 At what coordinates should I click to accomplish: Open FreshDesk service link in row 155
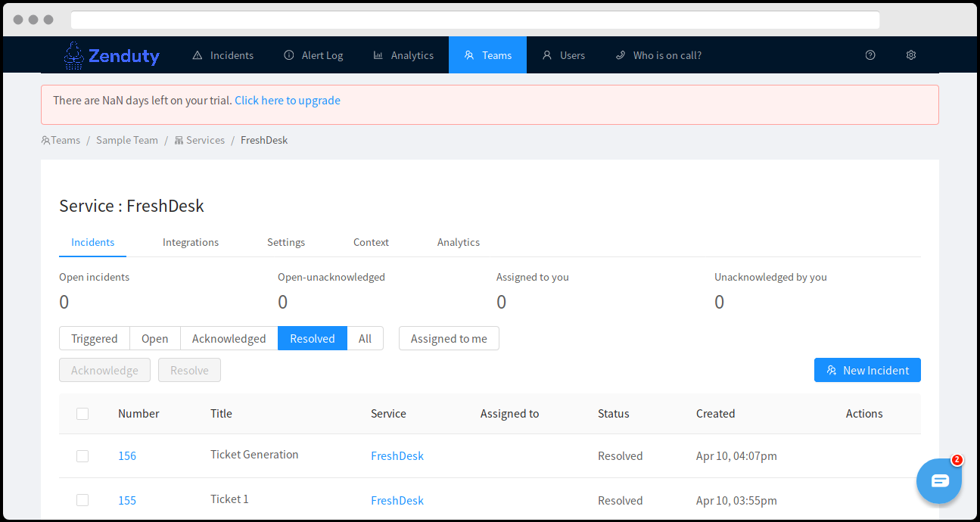point(397,500)
